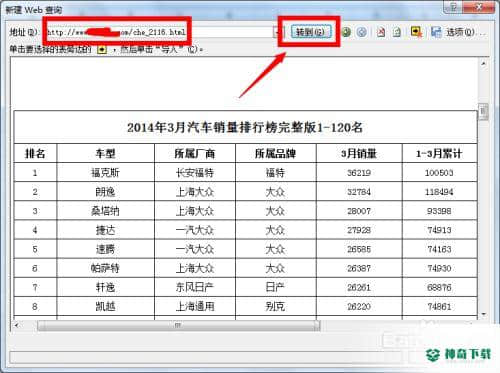Image resolution: width=500 pixels, height=373 pixels.
Task: Click the 3月销量 column header
Action: pos(359,153)
